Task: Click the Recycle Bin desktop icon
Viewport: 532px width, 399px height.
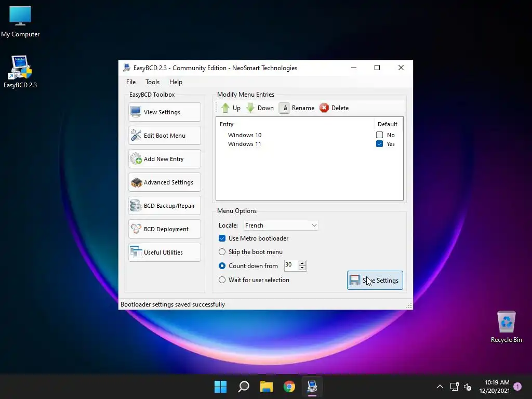Action: click(506, 327)
